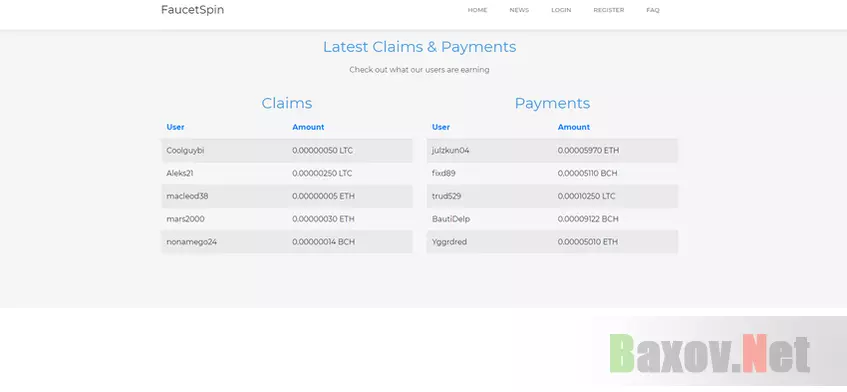Viewport: 847px width, 392px height.
Task: Select the 0.00000005 ETH amount
Action: click(x=324, y=197)
